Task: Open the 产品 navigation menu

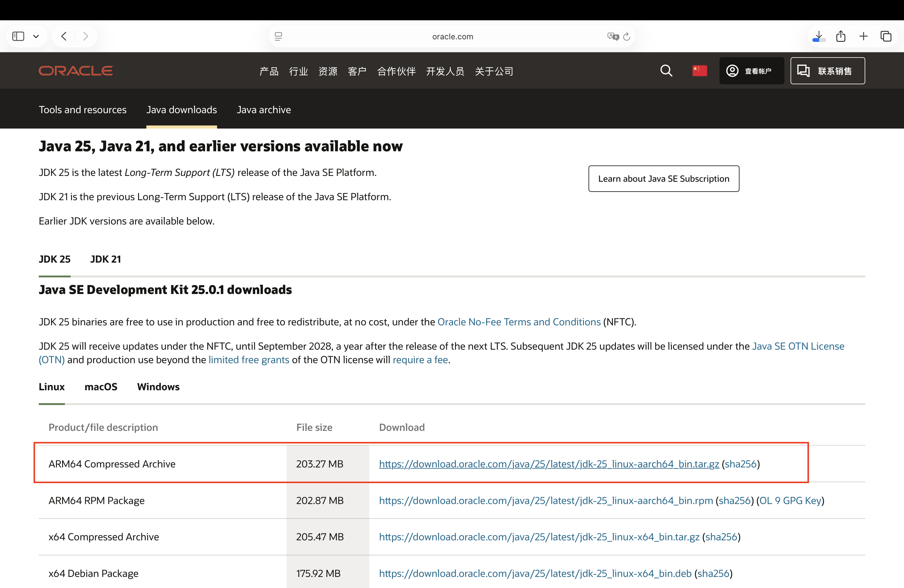Action: tap(269, 71)
